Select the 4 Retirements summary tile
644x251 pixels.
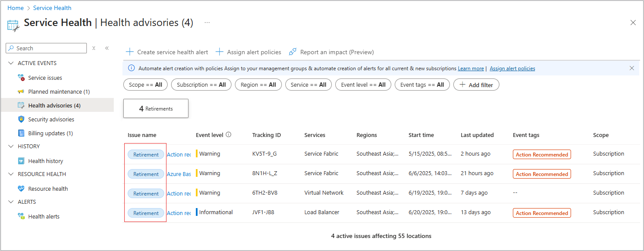pyautogui.click(x=156, y=108)
